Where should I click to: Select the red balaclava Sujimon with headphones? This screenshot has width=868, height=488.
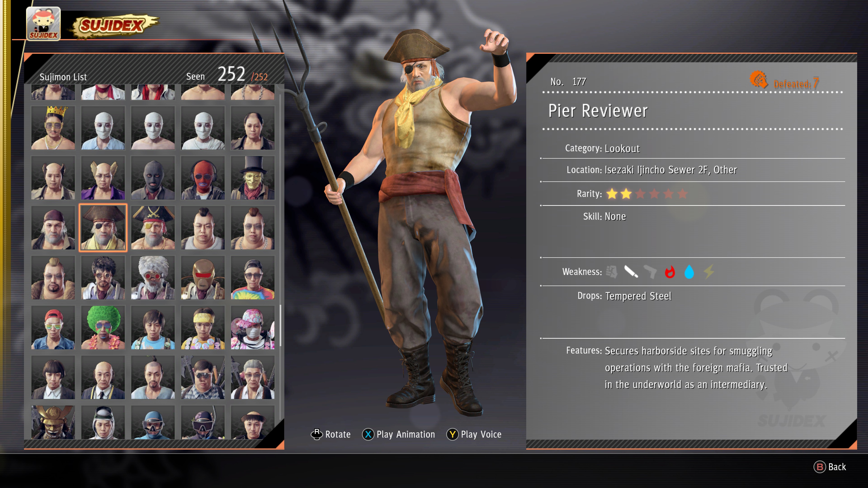pos(203,178)
